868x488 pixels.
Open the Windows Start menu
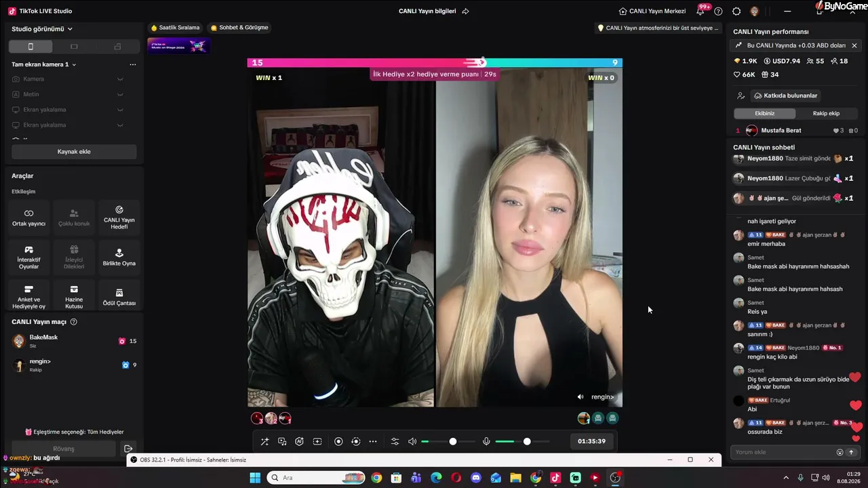point(255,478)
